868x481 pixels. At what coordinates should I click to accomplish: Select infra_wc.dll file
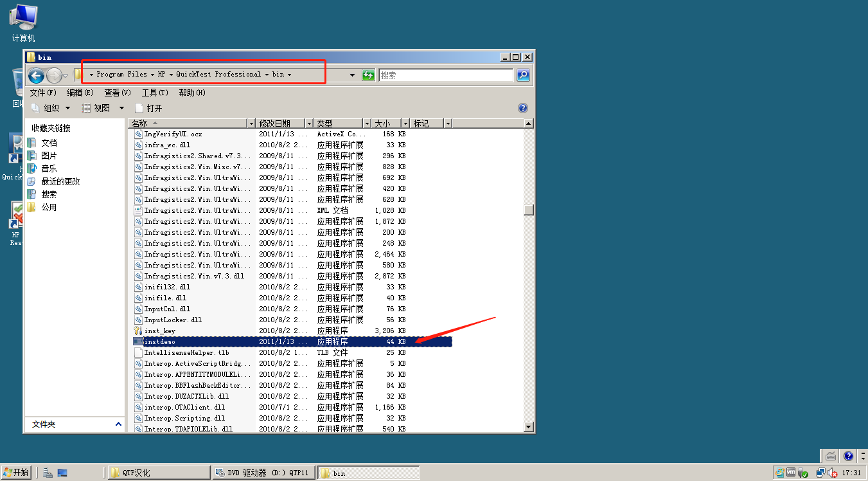click(292, 145)
